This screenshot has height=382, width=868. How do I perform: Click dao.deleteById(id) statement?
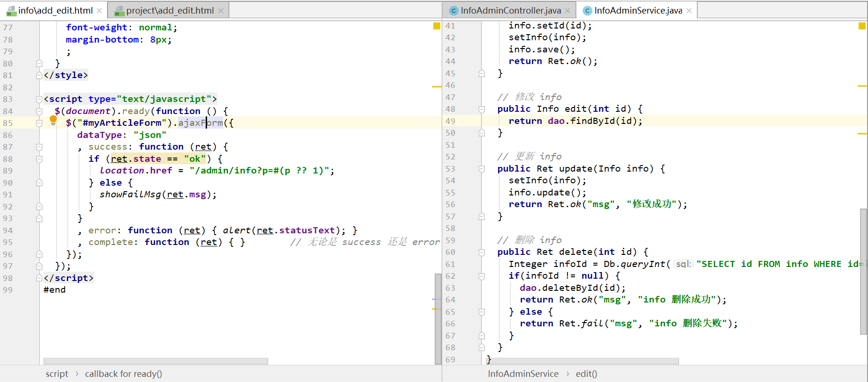573,288
